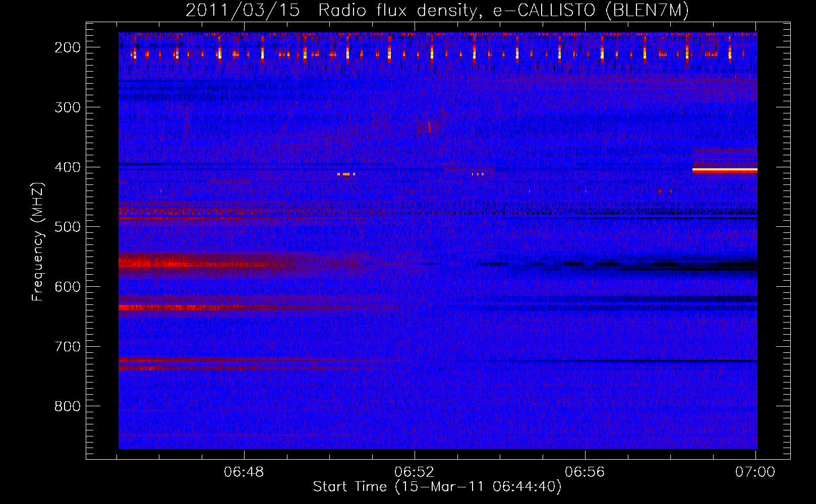This screenshot has height=504, width=816.
Task: Click the 300 frequency tick label
Action: 68,107
